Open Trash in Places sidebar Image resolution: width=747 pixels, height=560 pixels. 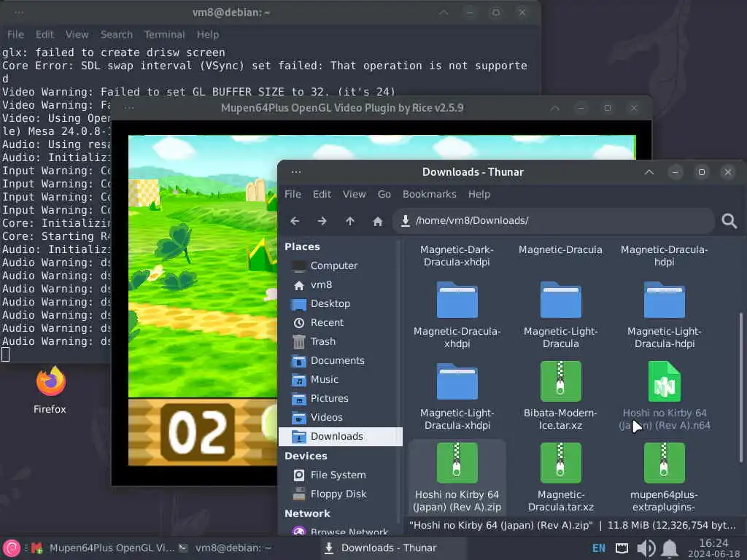click(x=340, y=341)
